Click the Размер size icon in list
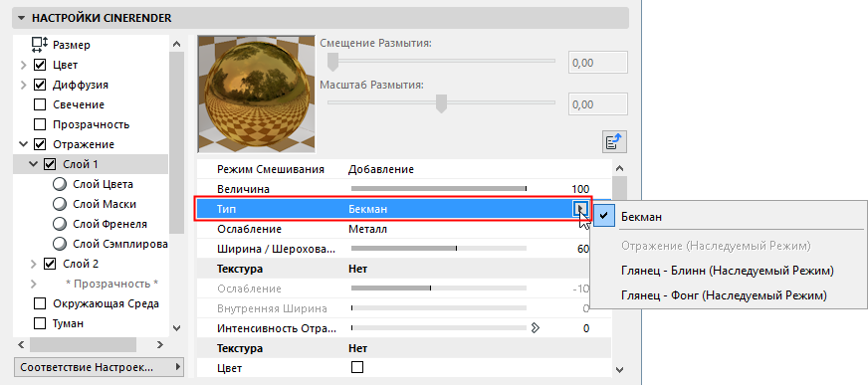The image size is (868, 385). tap(39, 45)
